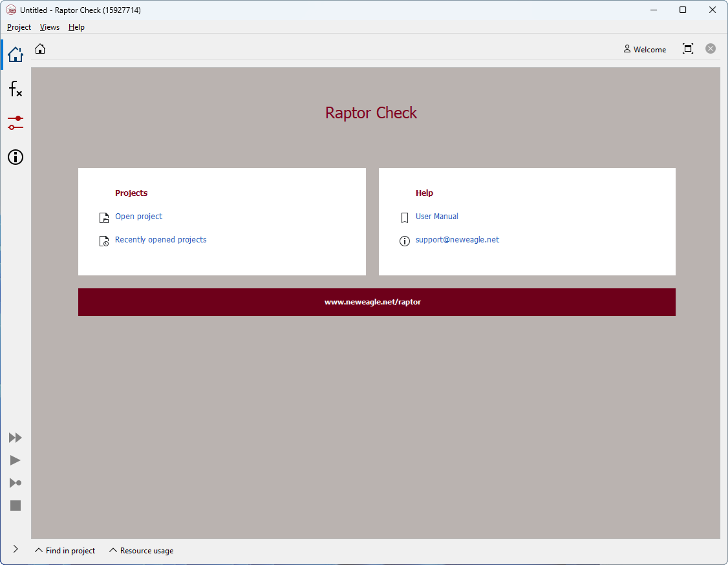Click the support@neweagle.net email link

click(x=457, y=240)
